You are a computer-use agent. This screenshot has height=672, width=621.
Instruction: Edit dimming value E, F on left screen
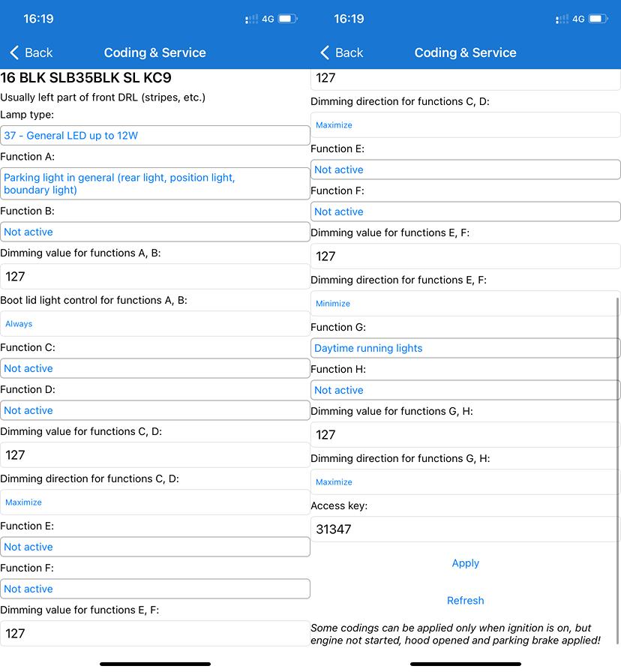[155, 633]
